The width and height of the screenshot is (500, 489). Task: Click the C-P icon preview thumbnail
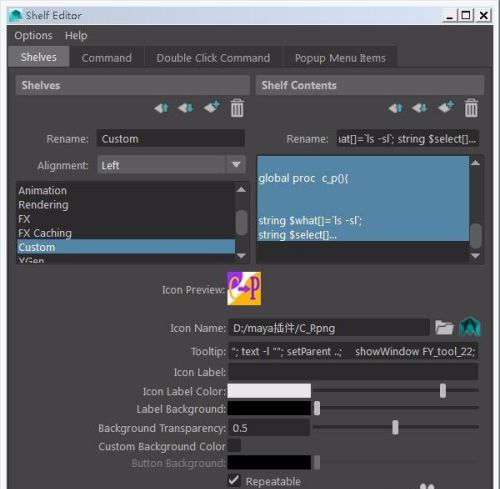(x=244, y=289)
